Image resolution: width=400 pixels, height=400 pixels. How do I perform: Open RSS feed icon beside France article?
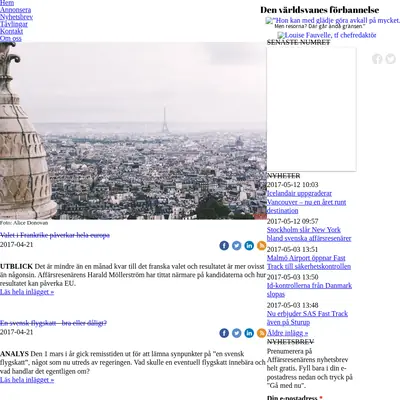(x=262, y=246)
